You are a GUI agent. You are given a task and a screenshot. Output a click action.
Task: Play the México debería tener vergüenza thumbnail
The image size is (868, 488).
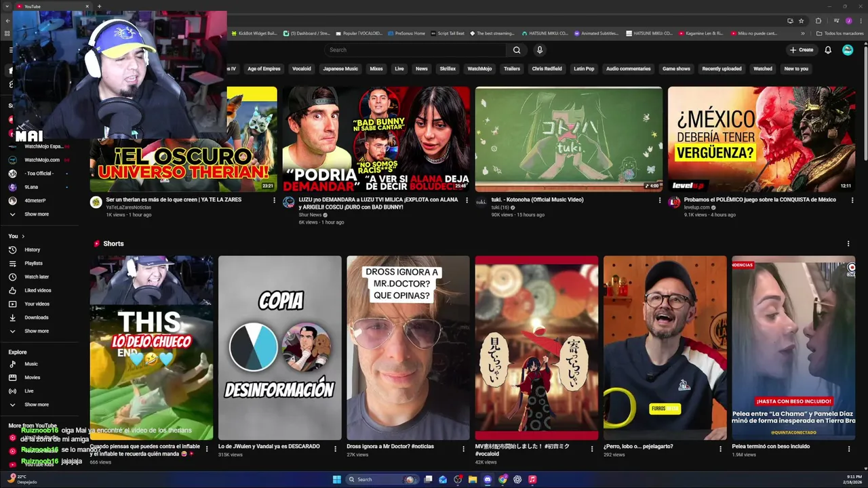(x=762, y=139)
